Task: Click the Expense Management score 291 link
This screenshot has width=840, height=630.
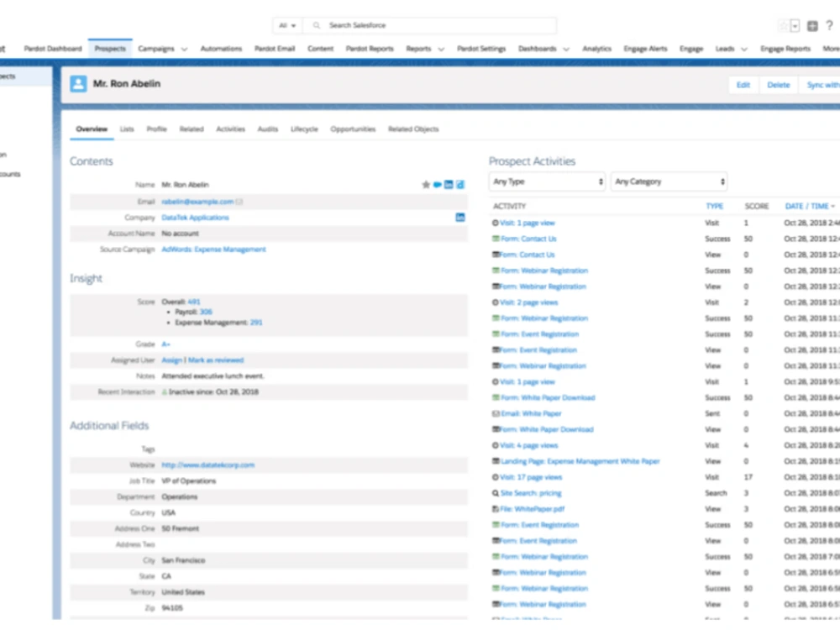Action: pos(256,323)
